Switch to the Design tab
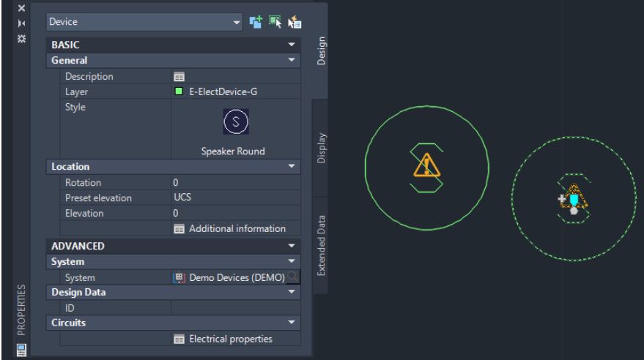The image size is (644, 360). pos(321,50)
